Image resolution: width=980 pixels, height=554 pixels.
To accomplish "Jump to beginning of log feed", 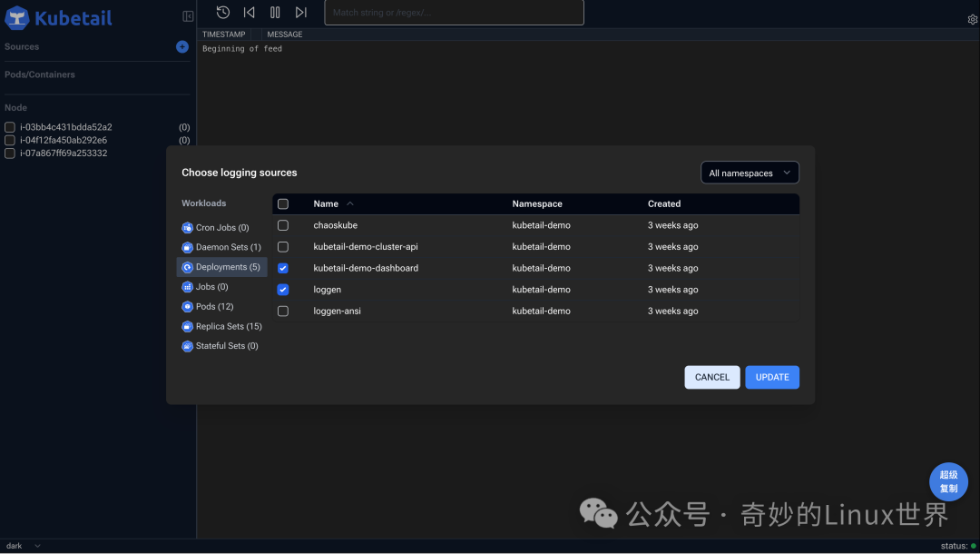I will coord(250,12).
